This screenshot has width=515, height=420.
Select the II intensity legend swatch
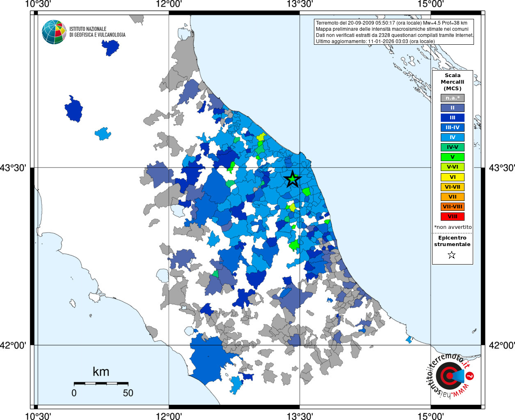(453, 108)
